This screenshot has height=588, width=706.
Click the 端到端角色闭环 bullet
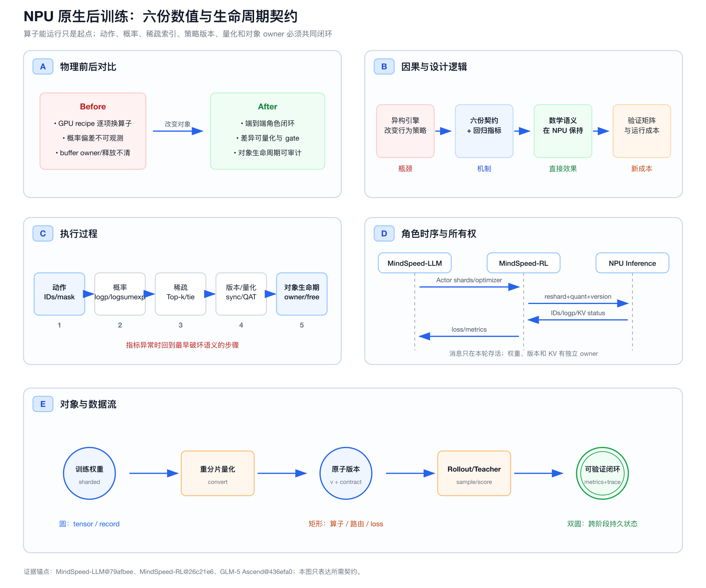[268, 123]
